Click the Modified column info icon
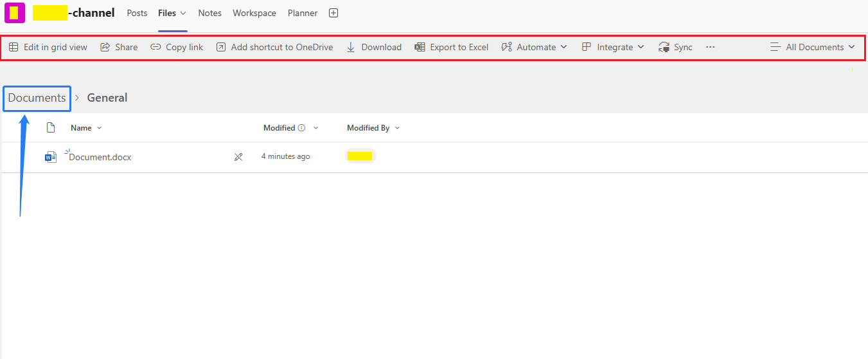 coord(302,128)
